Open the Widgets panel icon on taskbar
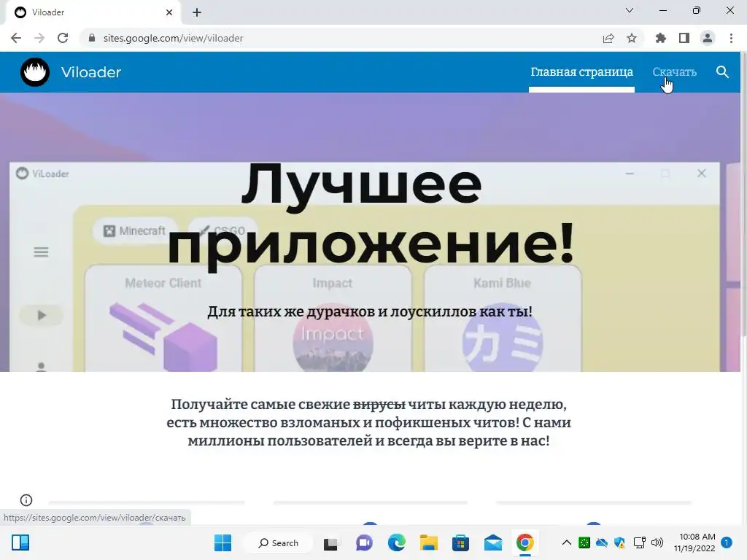The image size is (747, 560). [x=20, y=542]
